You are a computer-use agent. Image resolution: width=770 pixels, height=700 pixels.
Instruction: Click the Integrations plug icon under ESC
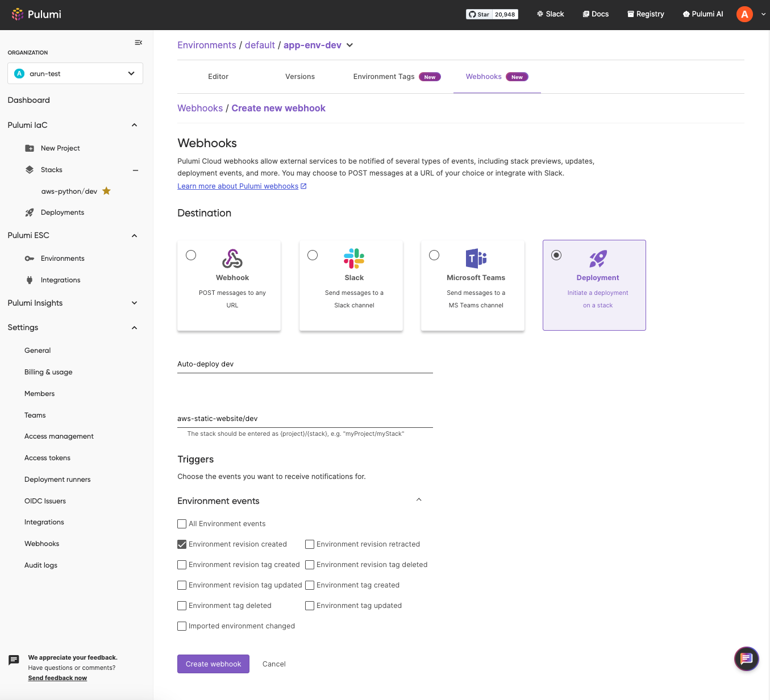pos(30,280)
